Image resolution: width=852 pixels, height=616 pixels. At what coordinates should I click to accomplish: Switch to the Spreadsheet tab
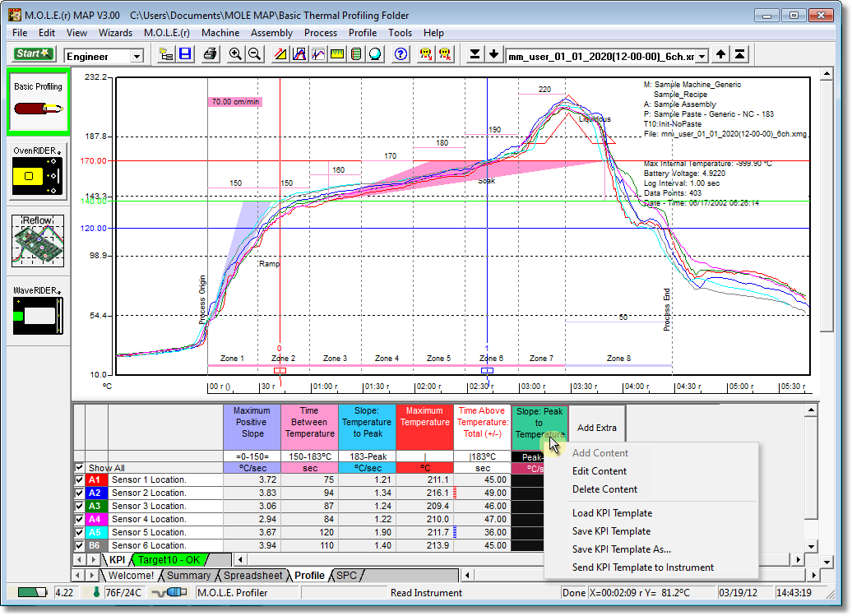pos(252,575)
